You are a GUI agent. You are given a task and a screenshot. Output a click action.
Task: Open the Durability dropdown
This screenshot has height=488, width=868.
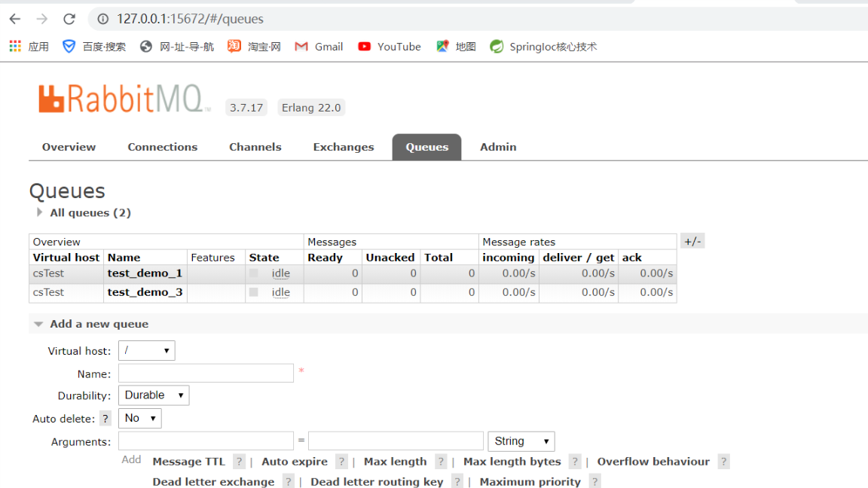(154, 395)
